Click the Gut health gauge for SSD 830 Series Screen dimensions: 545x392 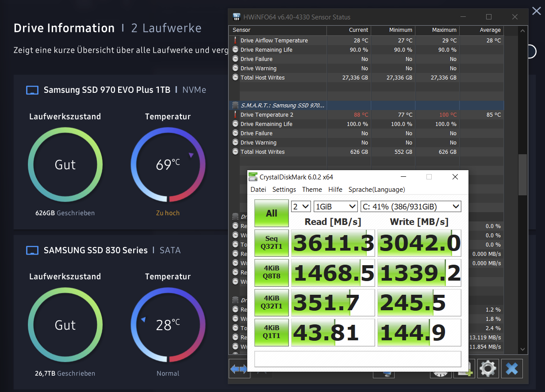click(x=65, y=325)
